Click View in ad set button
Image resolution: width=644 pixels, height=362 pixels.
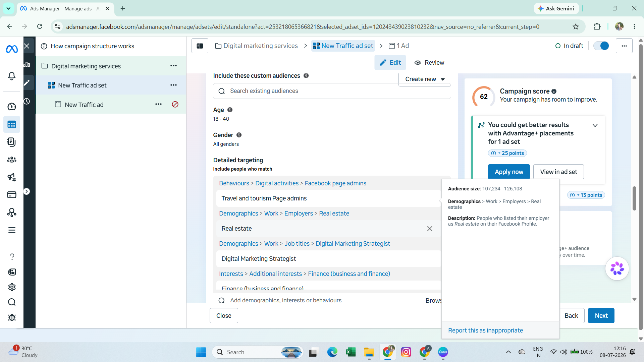coord(558,172)
